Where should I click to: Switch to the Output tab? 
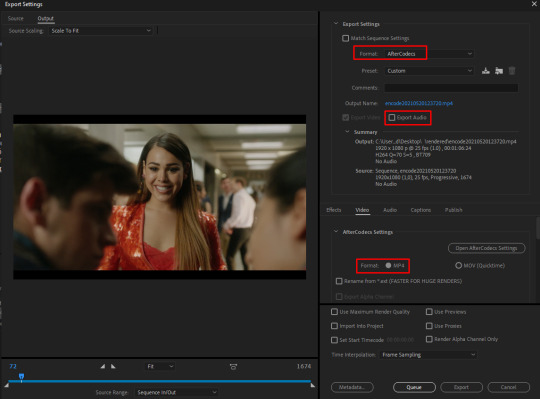45,19
